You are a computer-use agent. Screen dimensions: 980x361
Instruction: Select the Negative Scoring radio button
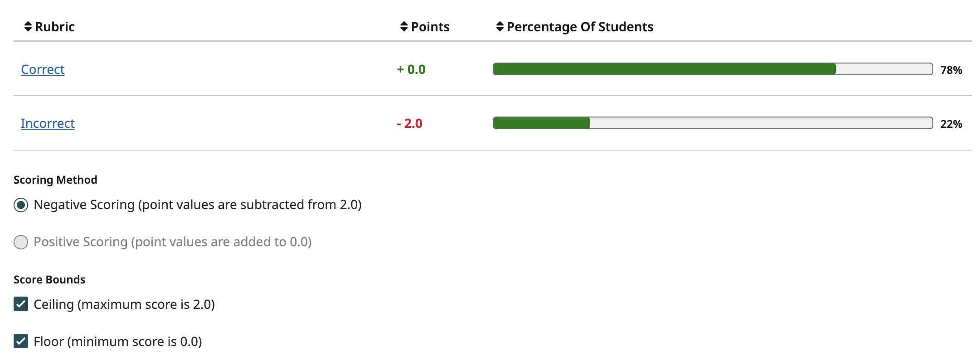point(21,205)
